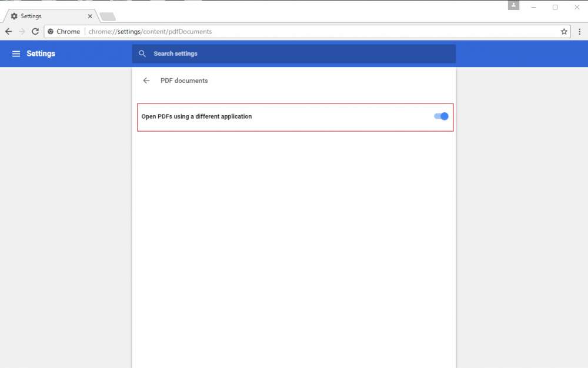The width and height of the screenshot is (588, 368).
Task: Close the Settings tab
Action: pos(90,16)
